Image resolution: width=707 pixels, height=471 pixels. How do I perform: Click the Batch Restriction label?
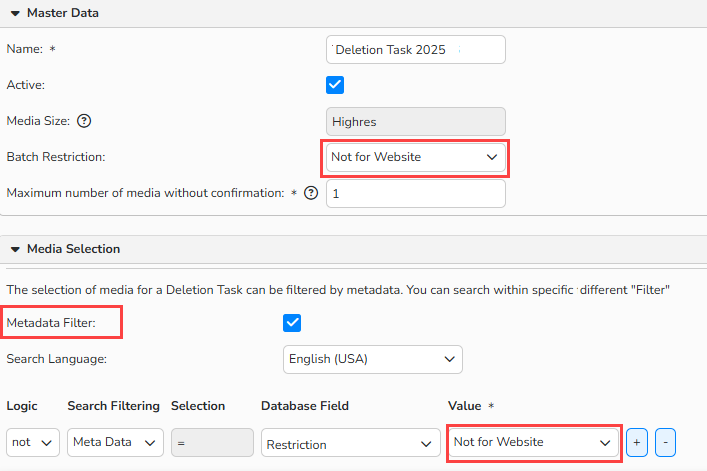[56, 157]
